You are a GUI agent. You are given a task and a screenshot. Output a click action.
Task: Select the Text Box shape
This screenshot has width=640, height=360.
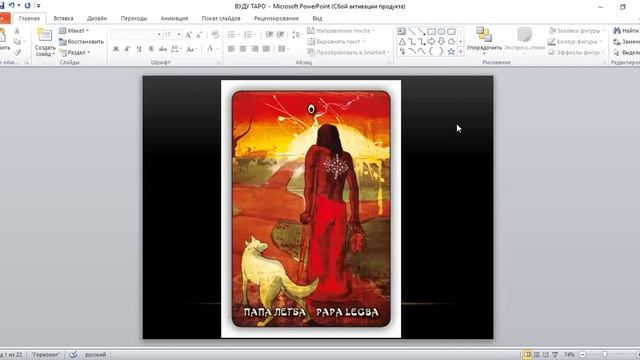402,31
